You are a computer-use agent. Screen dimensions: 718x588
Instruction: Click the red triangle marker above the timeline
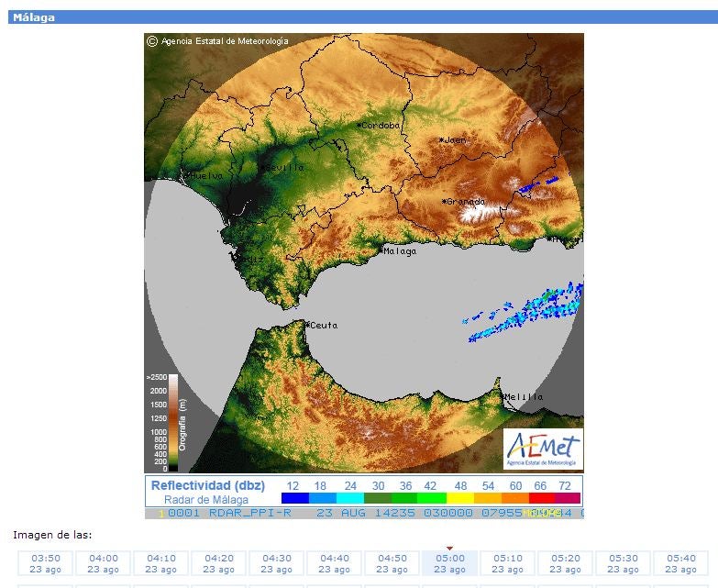pyautogui.click(x=450, y=548)
